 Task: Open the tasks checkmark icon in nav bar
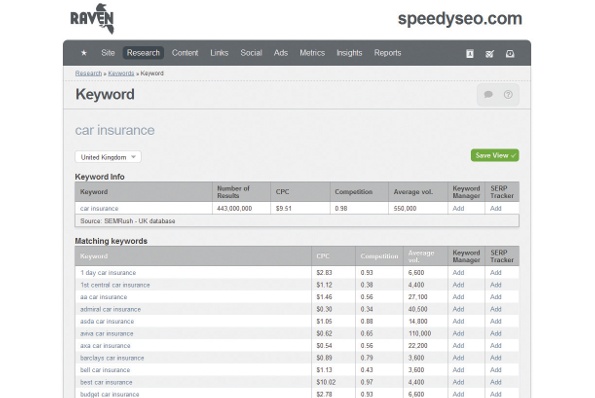pos(490,54)
